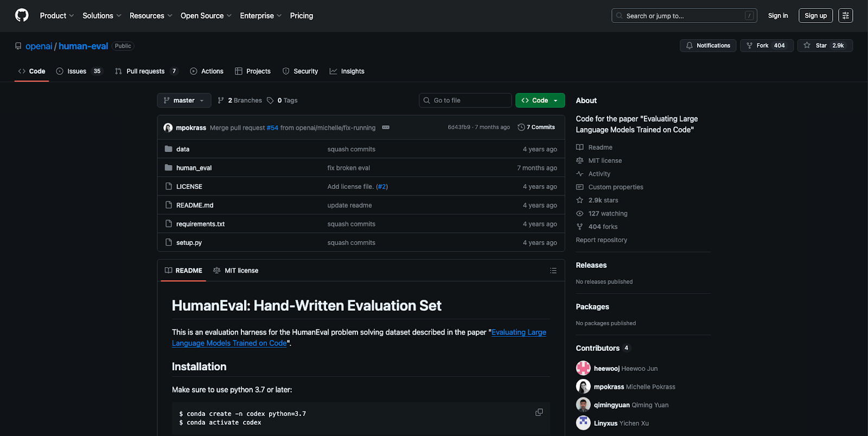Click the GitHub logo icon
868x436 pixels.
coord(22,15)
